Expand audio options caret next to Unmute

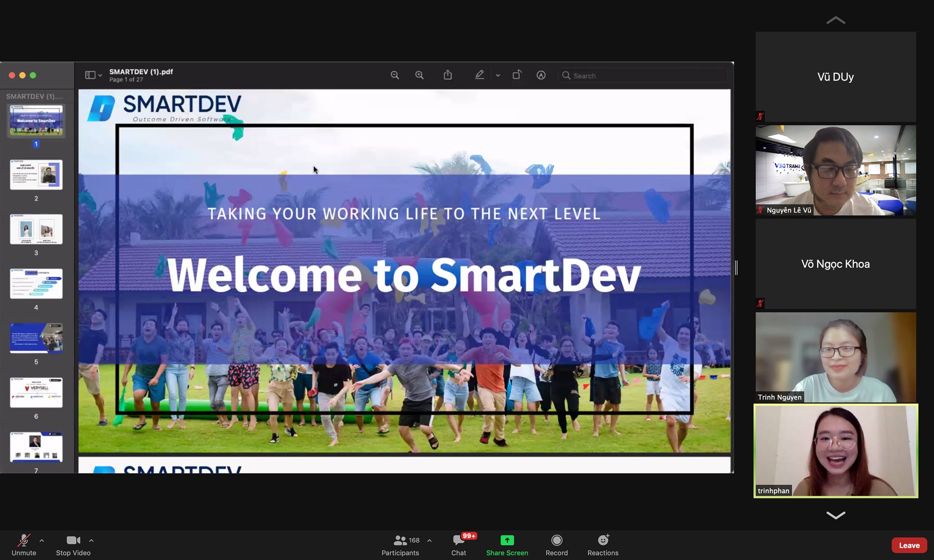42,540
